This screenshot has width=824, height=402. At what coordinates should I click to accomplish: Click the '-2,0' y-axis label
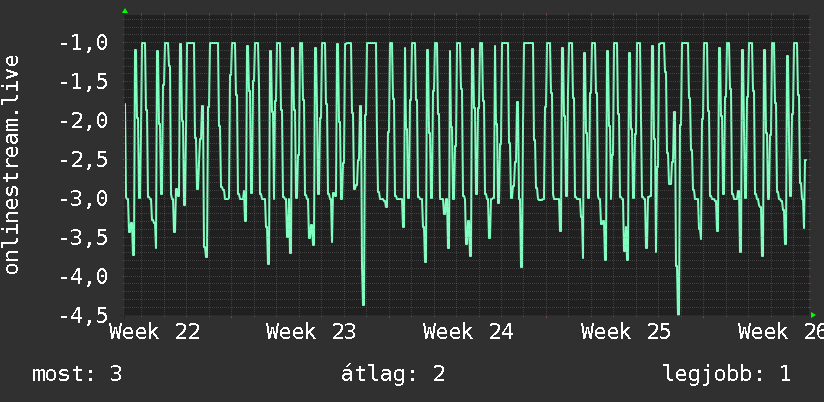point(84,120)
